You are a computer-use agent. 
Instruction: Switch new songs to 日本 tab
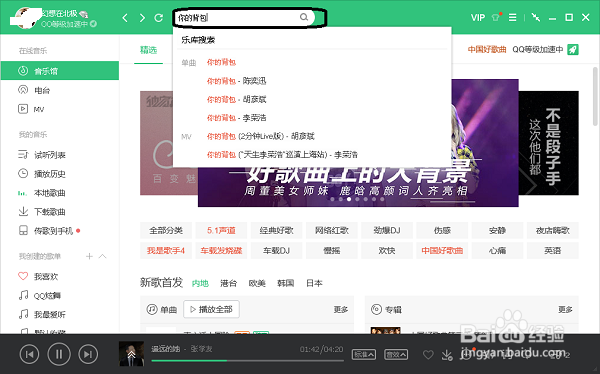(314, 283)
